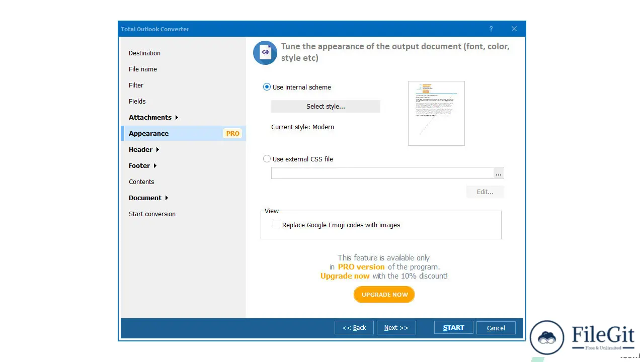Go to Start conversion page

click(x=152, y=214)
